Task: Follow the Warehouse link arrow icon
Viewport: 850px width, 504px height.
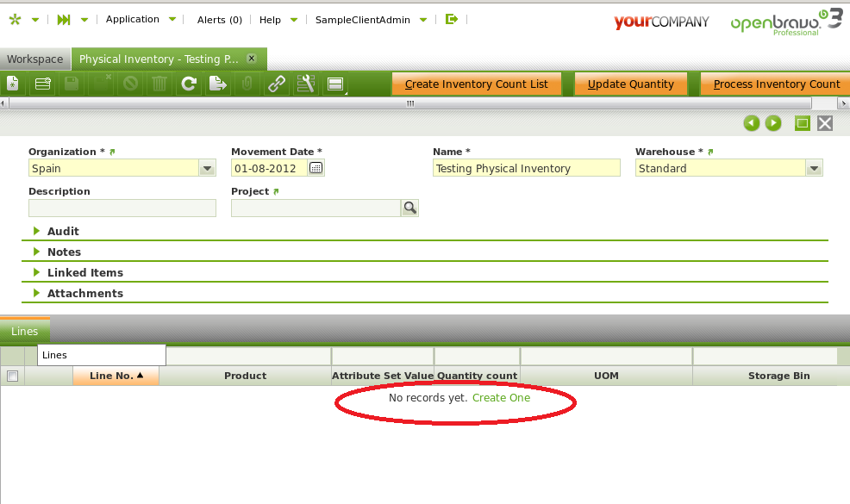Action: pos(710,152)
